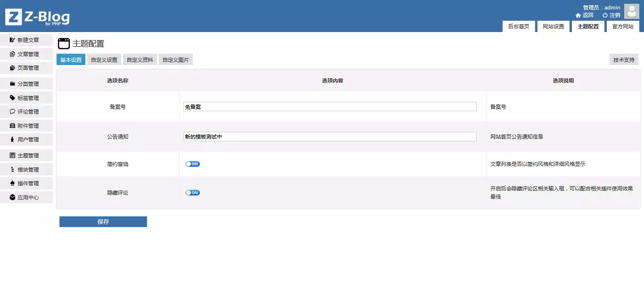The width and height of the screenshot is (644, 295).
Task: Select 主题管理 theme management
Action: 26,155
